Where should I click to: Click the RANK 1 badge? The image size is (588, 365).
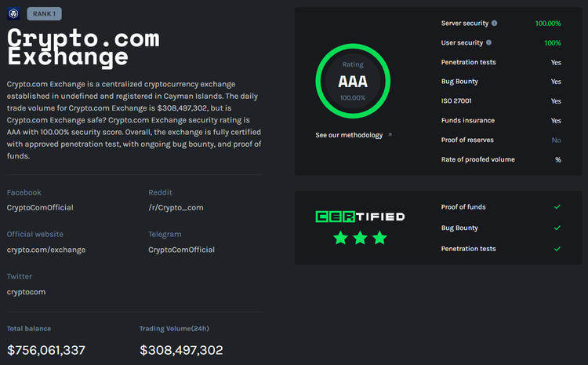point(45,13)
